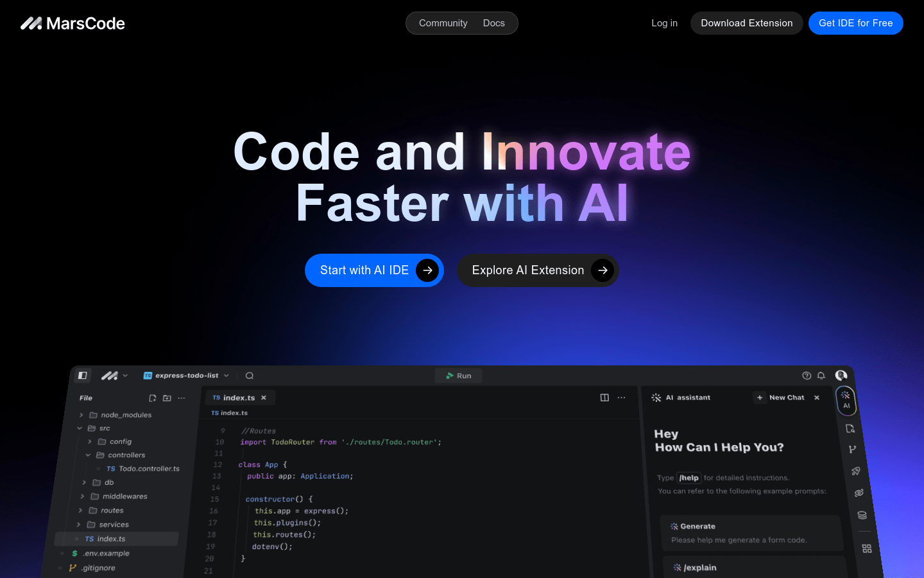Click the new folder icon
The height and width of the screenshot is (578, 924).
pos(167,398)
